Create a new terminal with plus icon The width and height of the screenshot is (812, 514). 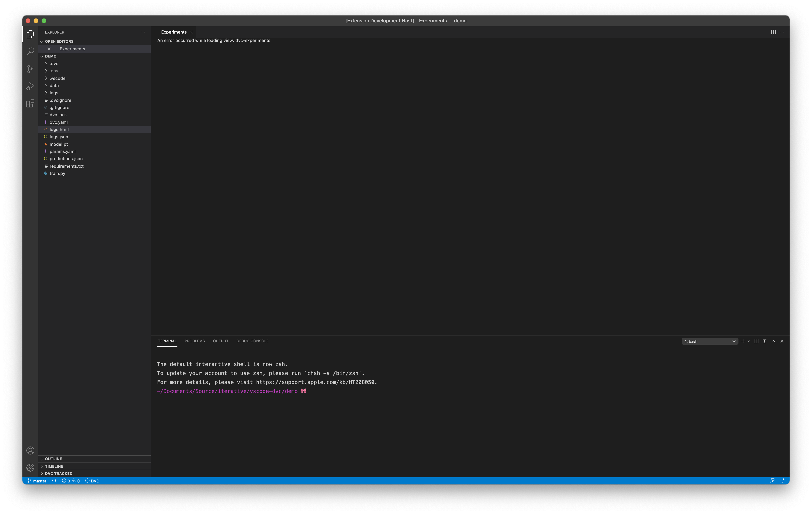743,341
